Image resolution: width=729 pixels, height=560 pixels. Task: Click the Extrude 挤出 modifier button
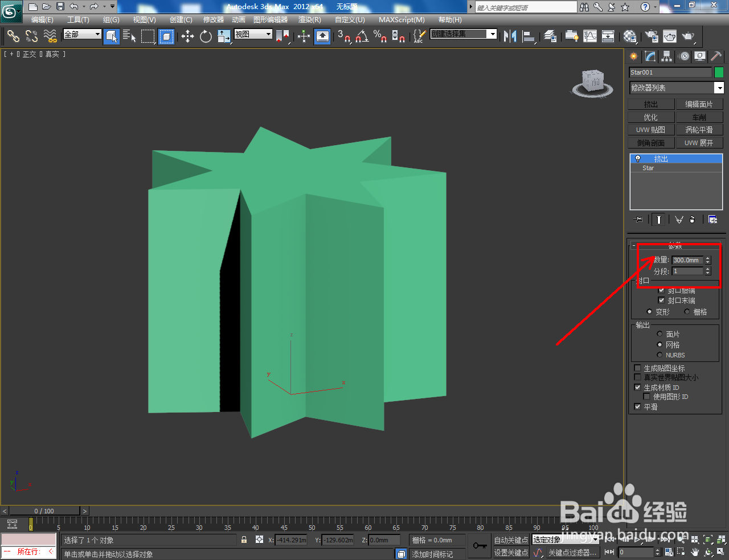coord(651,104)
